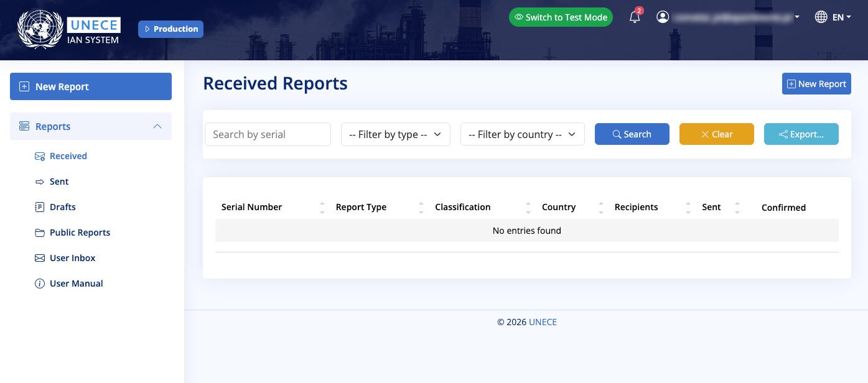Click the Production environment badge
The image size is (868, 383).
coord(170,29)
